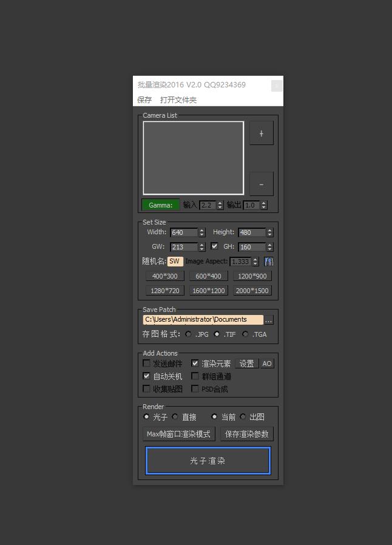Enable the 群组通道 checkbox
This screenshot has width=392, height=545.
coord(195,376)
